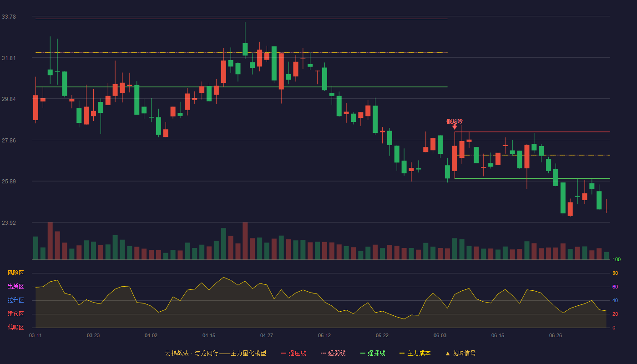Viewport: 637px width, 364px height.
Task: Click the 建仓区 zone label
Action: [x=15, y=314]
